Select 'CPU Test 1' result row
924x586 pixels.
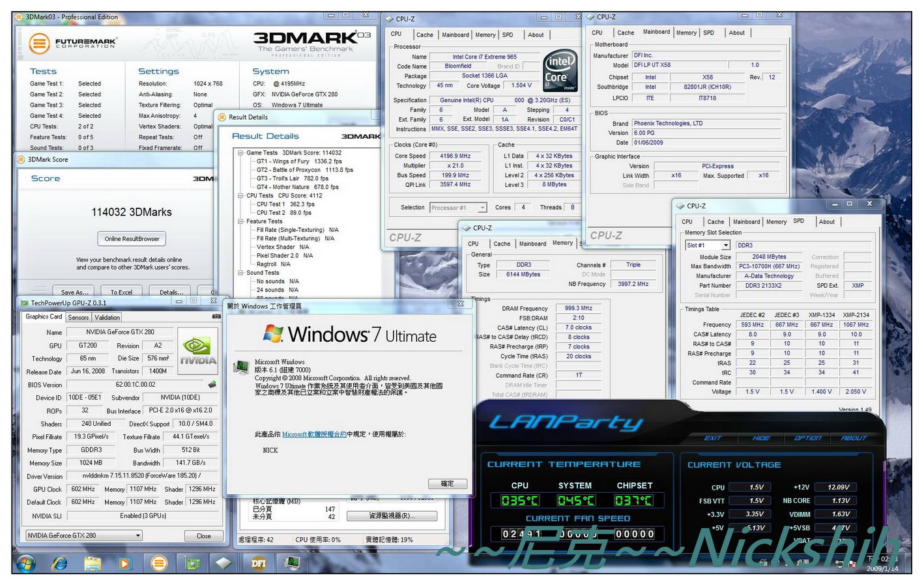(x=285, y=204)
